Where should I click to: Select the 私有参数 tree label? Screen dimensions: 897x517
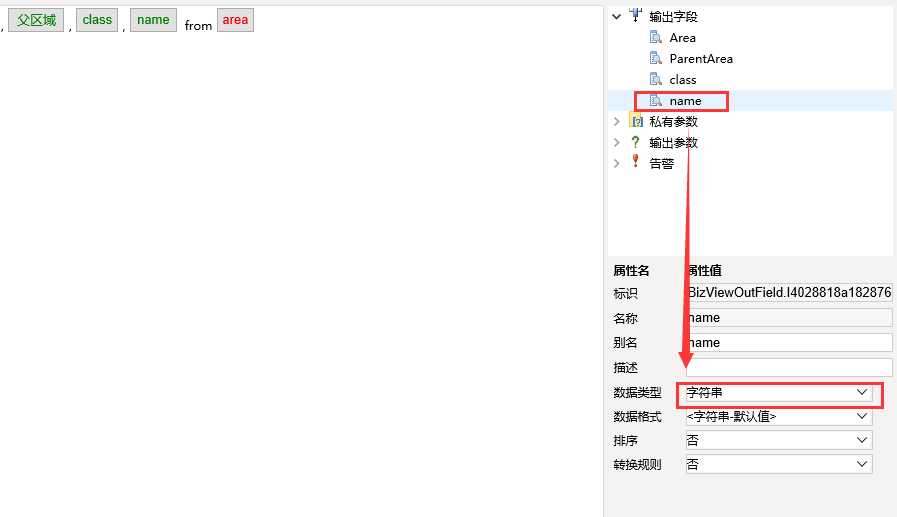click(x=673, y=122)
